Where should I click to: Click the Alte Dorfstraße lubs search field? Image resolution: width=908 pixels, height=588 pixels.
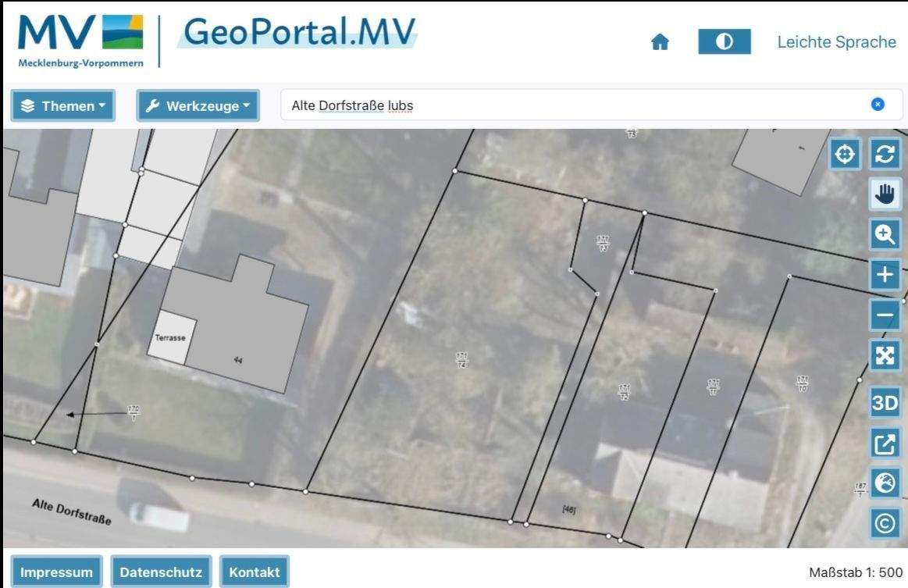click(570, 105)
